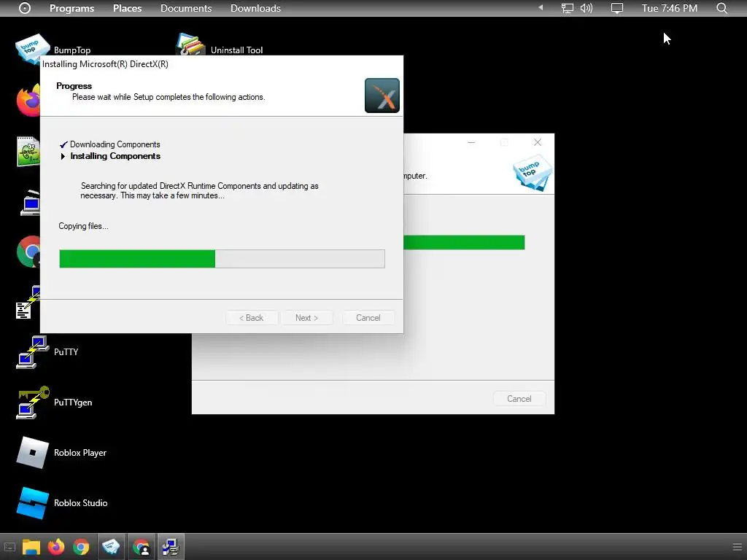Screen dimensions: 747x560
Task: Cancel the BumpTop installer behind
Action: tap(519, 399)
